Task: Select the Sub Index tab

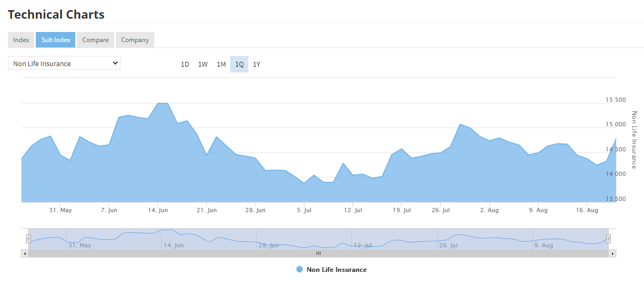Action: pos(56,40)
